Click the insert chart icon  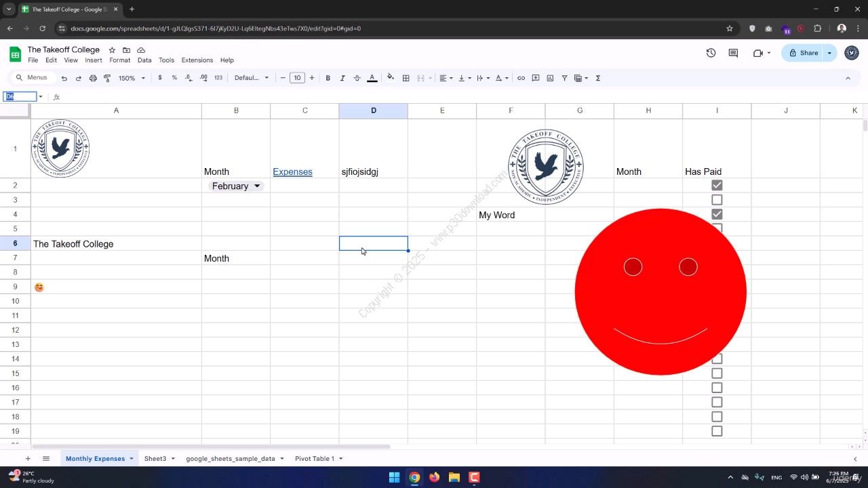point(550,78)
